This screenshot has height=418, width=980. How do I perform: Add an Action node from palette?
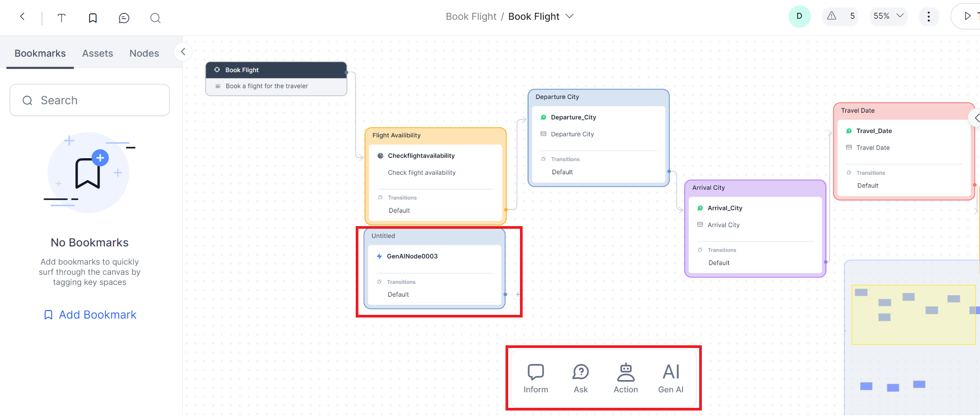click(625, 378)
